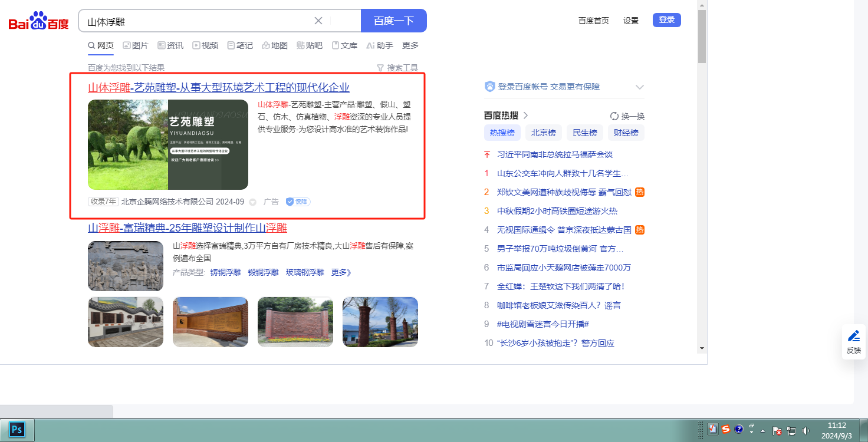Clear the search box with the X icon
Screen dimensions: 868x442
pos(318,21)
